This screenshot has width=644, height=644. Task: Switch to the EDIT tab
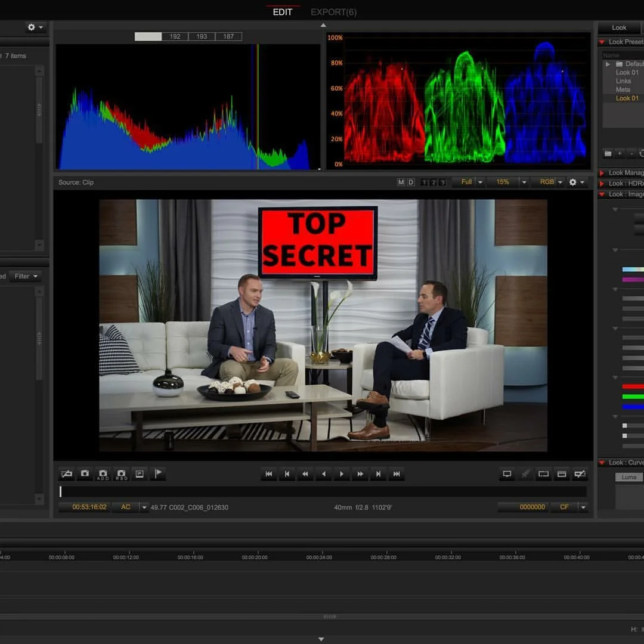click(283, 12)
